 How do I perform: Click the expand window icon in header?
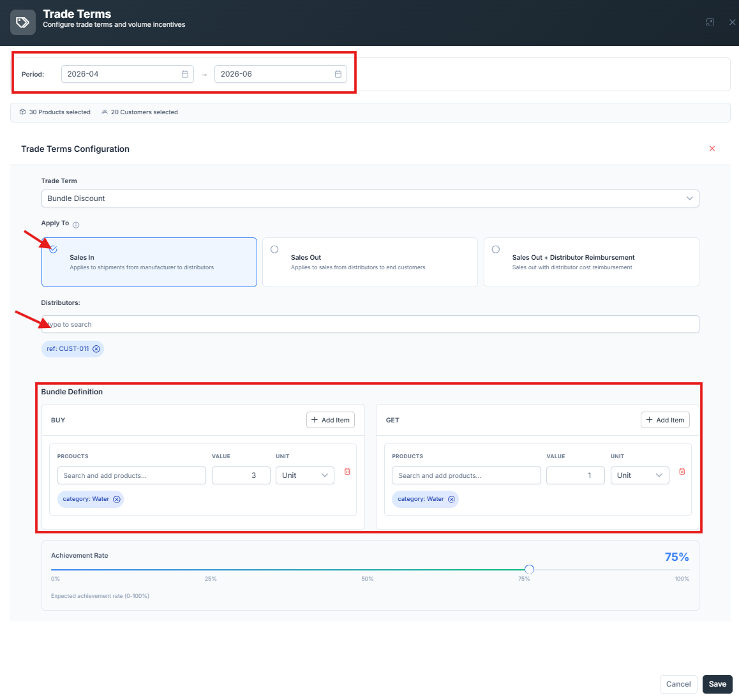710,22
